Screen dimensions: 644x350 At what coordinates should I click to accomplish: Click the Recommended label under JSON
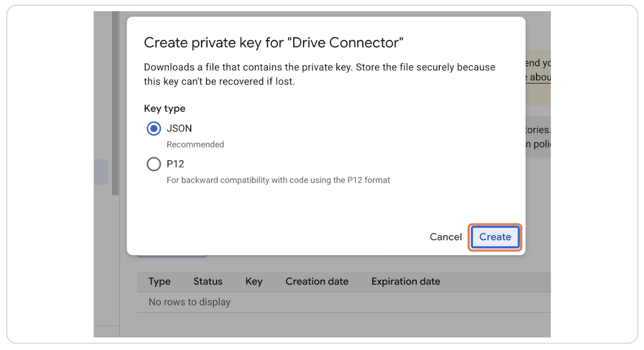pos(195,144)
